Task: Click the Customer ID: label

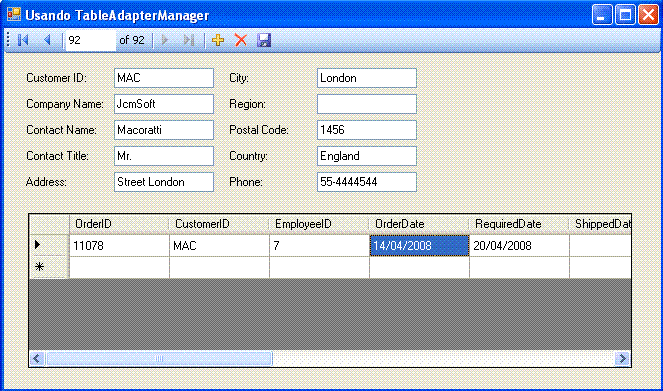Action: (56, 78)
